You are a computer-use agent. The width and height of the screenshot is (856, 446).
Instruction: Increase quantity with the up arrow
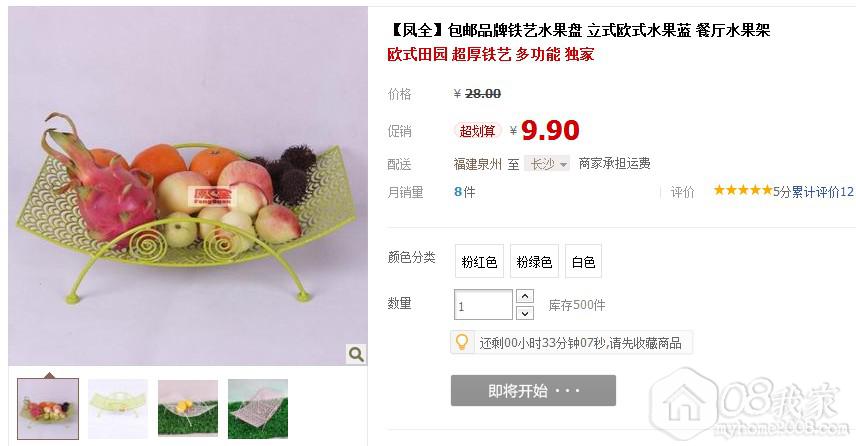pyautogui.click(x=525, y=296)
